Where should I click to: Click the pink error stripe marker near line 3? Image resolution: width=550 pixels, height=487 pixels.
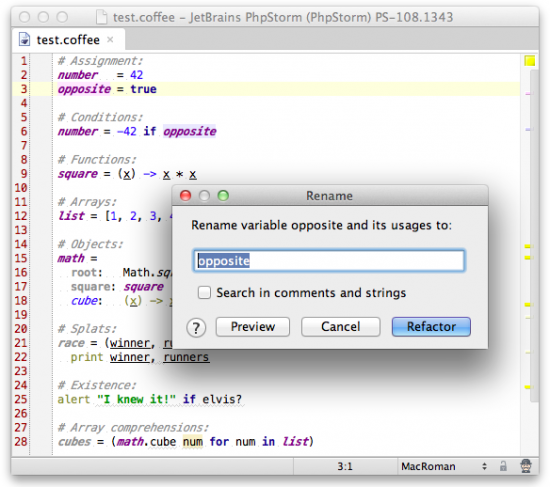[528, 93]
